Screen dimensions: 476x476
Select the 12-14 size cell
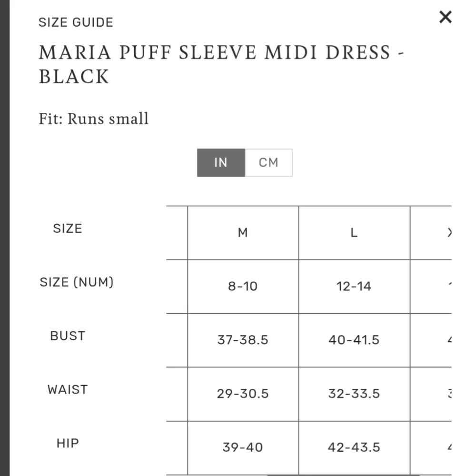tap(354, 287)
